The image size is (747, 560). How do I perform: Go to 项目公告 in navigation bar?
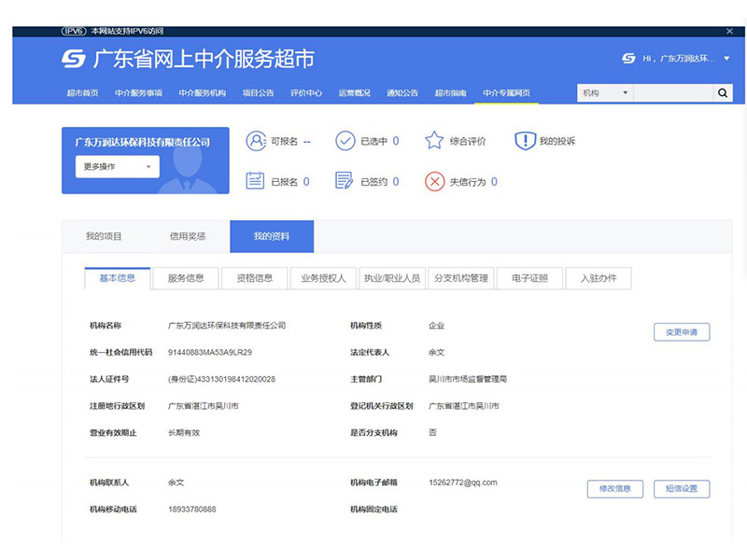(258, 93)
